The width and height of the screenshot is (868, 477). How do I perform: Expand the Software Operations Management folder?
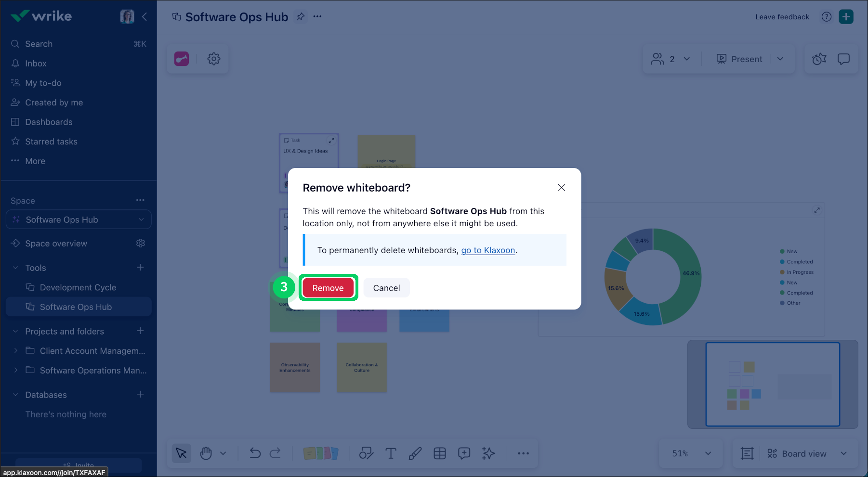[x=15, y=371]
